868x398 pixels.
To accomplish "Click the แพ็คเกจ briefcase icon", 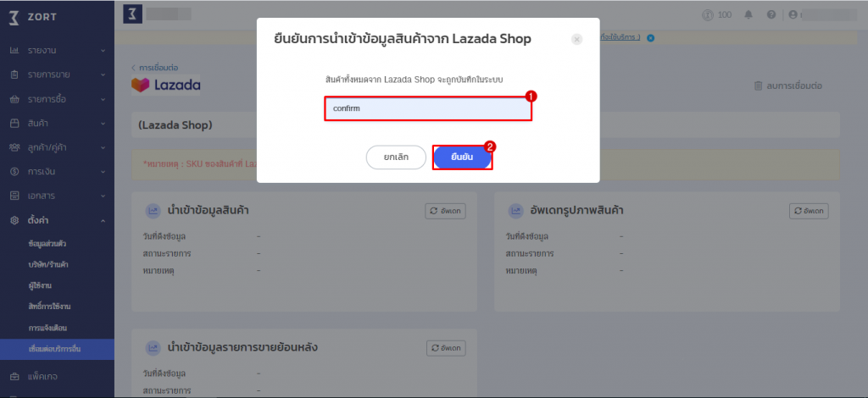I will pyautogui.click(x=15, y=377).
